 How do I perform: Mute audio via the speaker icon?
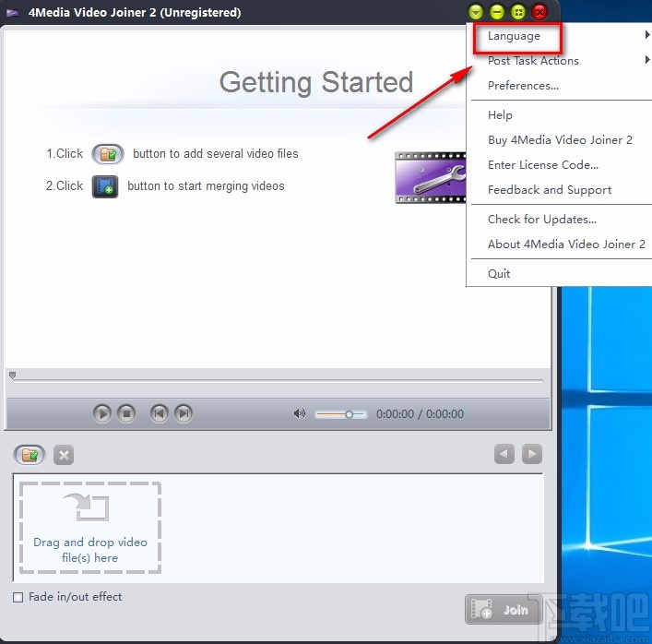[x=300, y=413]
